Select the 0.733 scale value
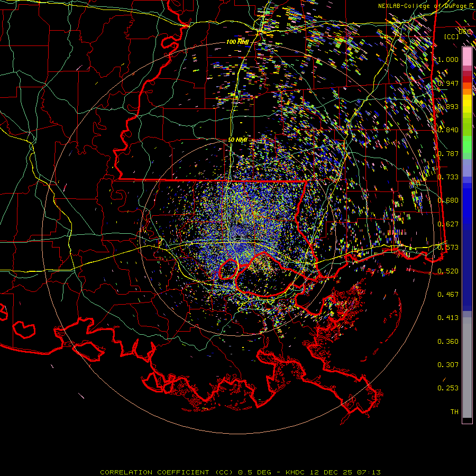The width and height of the screenshot is (476, 476). 448,177
